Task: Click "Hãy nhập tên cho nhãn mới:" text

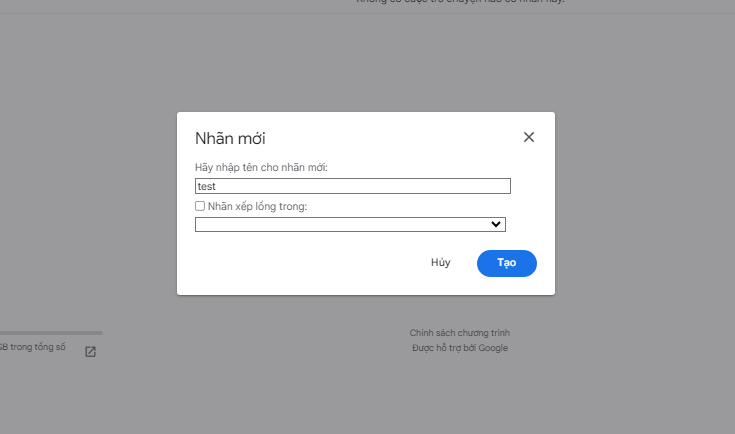Action: pyautogui.click(x=262, y=167)
